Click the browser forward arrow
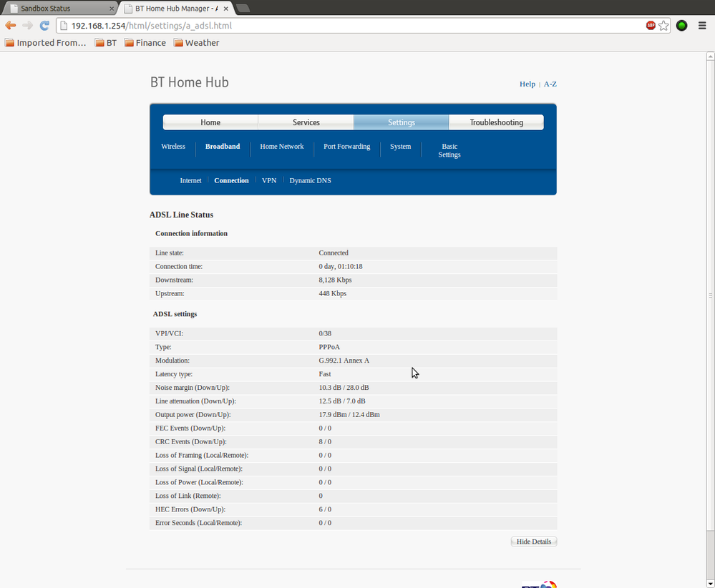This screenshot has height=588, width=715. [27, 26]
